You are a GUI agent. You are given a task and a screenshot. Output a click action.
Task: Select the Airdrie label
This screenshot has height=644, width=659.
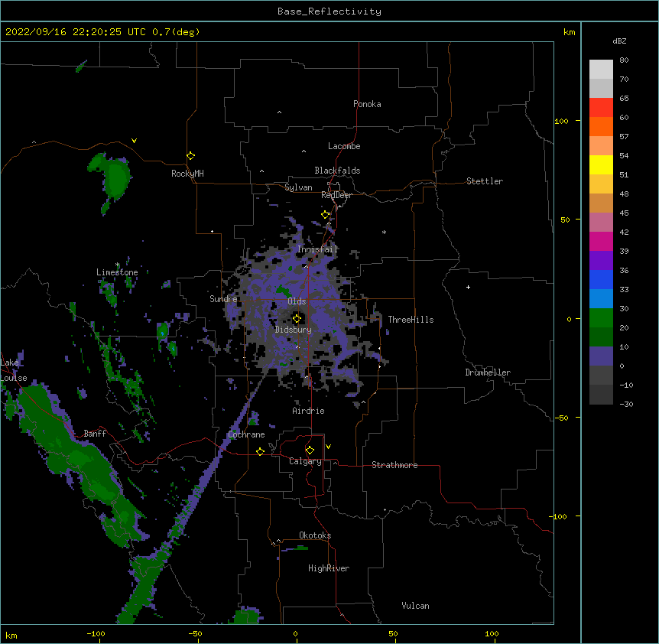(309, 411)
